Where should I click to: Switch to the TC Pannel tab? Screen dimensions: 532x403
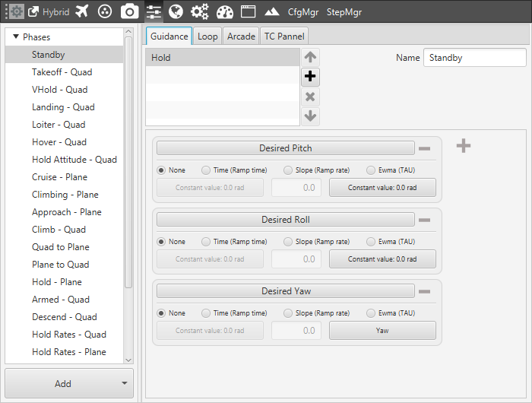(284, 36)
